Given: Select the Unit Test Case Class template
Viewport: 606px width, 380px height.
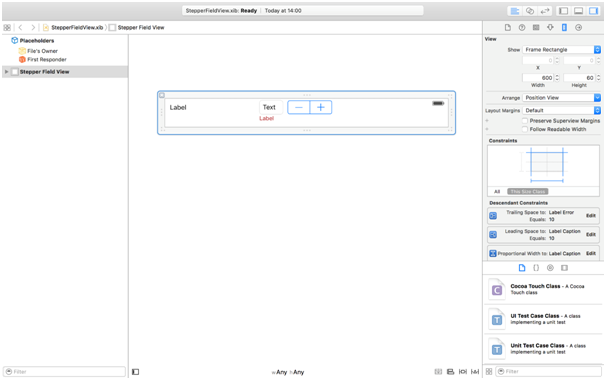Looking at the screenshot, I should tap(543, 349).
